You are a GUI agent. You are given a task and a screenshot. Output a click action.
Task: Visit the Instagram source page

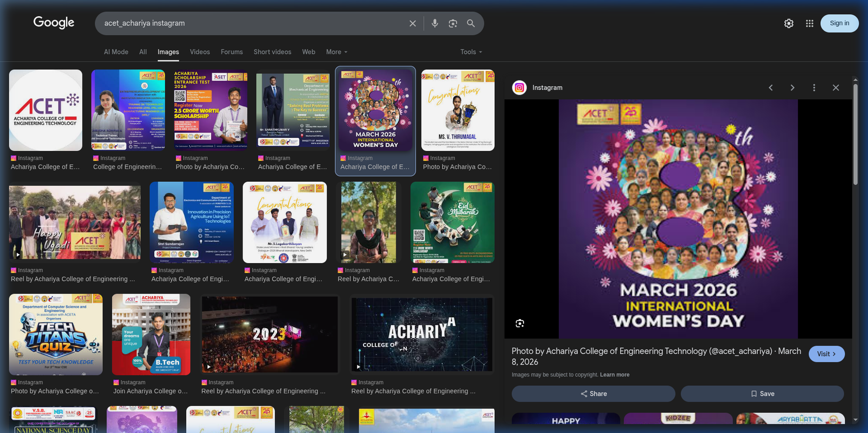pos(826,354)
